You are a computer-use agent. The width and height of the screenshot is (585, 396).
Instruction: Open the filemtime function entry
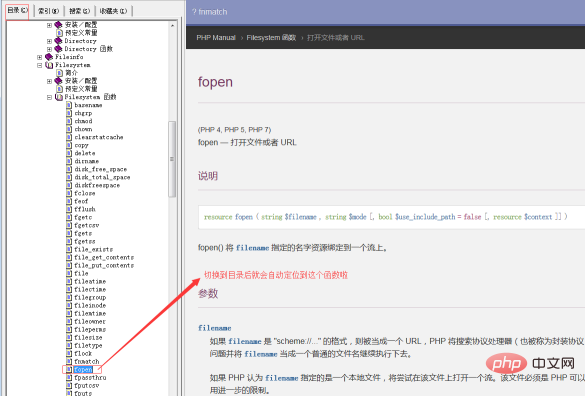90,314
